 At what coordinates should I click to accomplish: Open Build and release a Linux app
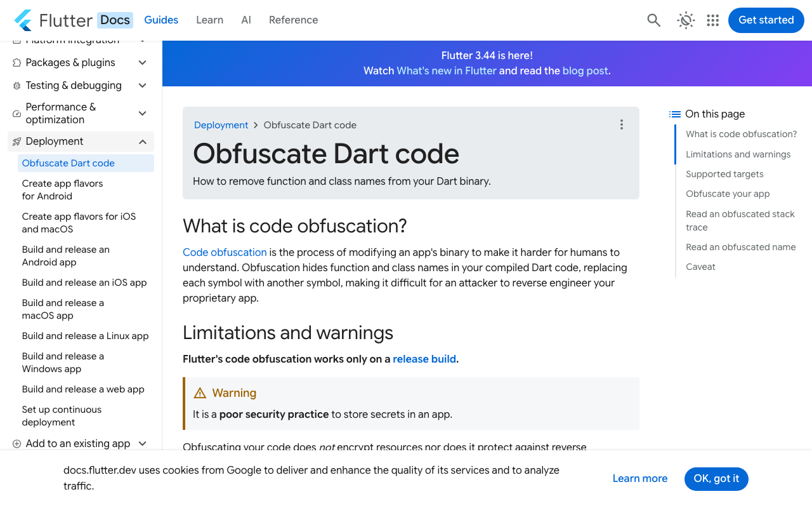(86, 336)
